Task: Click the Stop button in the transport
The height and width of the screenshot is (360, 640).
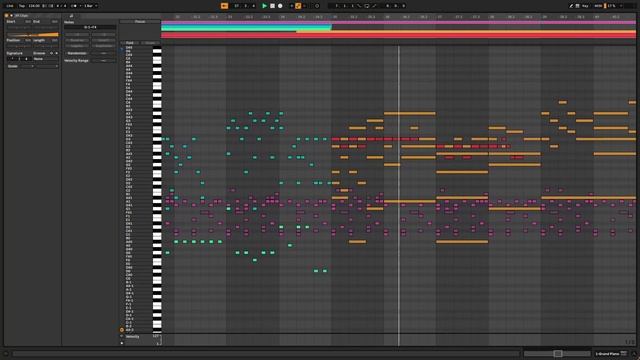Action: [x=272, y=6]
